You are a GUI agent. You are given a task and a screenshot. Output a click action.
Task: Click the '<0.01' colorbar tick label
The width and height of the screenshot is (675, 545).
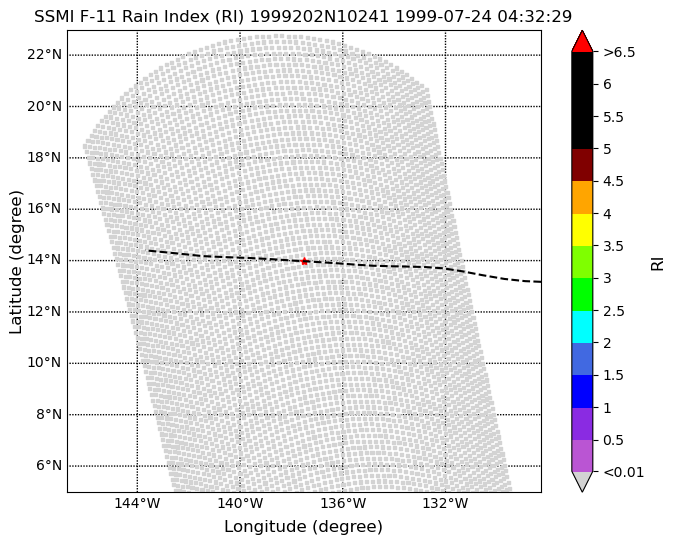click(x=624, y=472)
